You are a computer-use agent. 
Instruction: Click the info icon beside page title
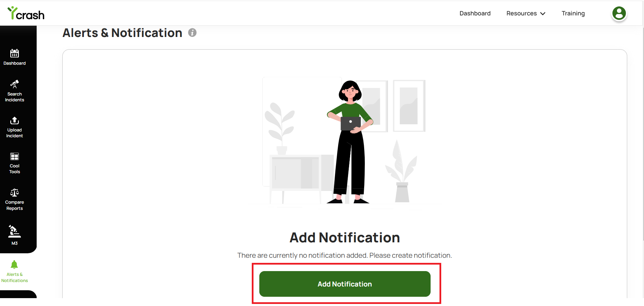(x=192, y=33)
